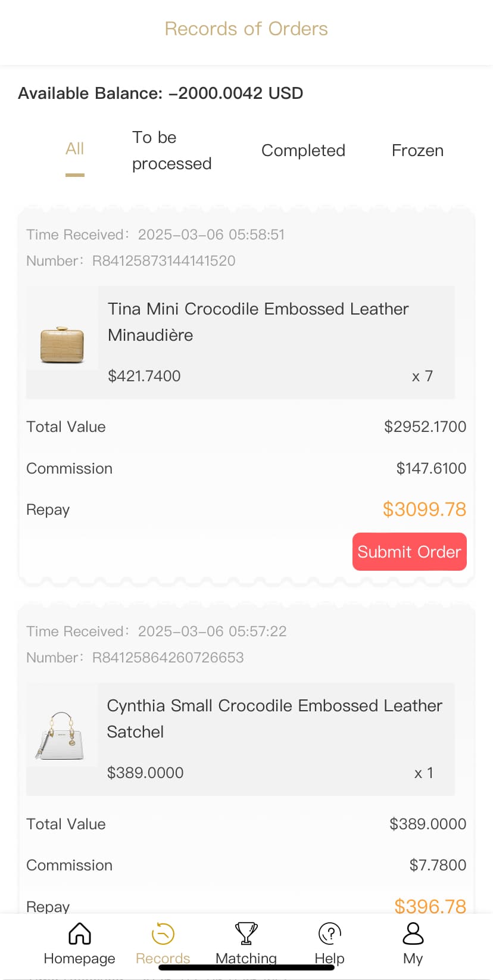
Task: Tap order number R84125864260726653
Action: click(x=168, y=658)
